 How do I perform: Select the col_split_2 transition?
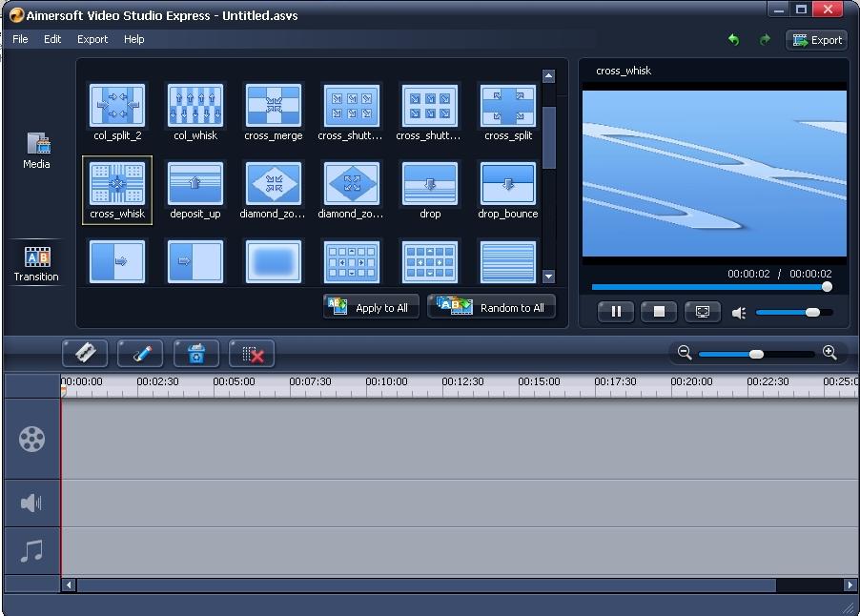pos(117,112)
